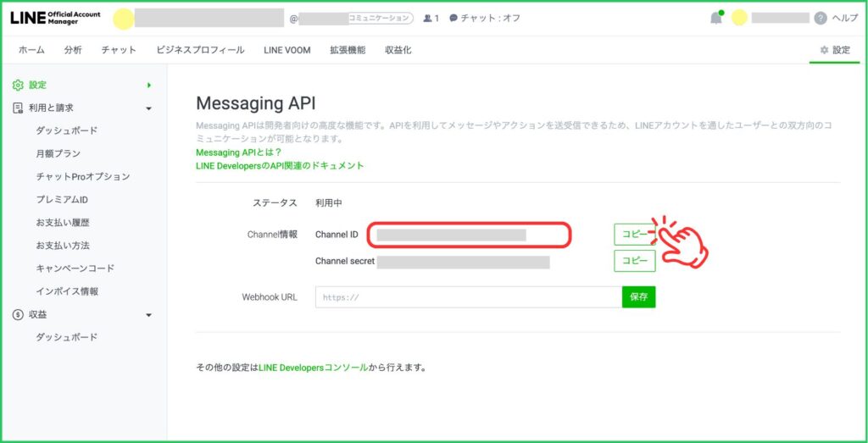
Task: Open the 拡張機能 tab
Action: [348, 50]
